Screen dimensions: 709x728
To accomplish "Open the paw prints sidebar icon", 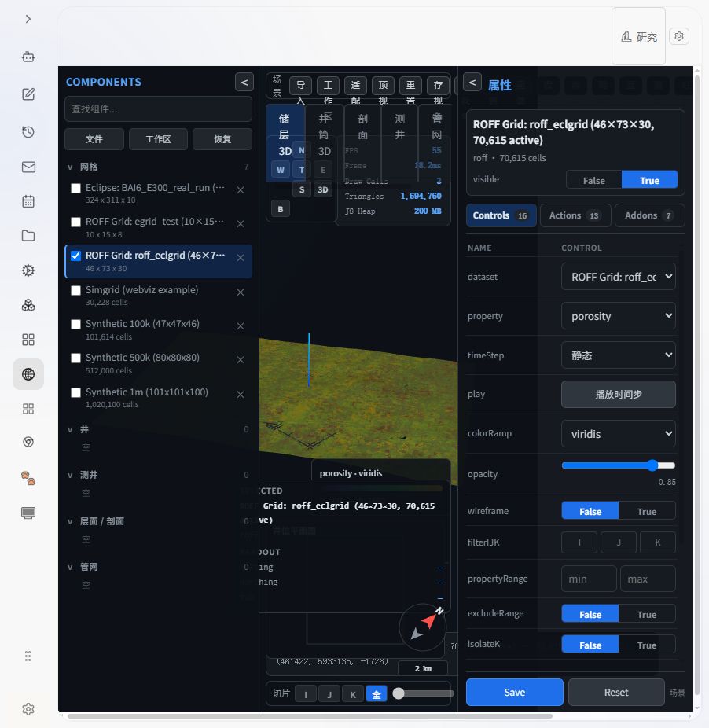I will [x=28, y=478].
